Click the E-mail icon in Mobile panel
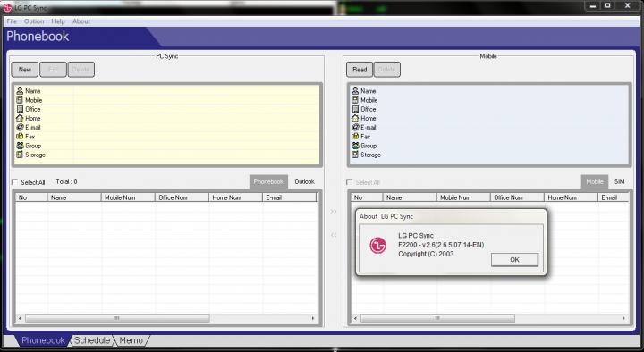Screen dimensions: 644x352 [355, 127]
